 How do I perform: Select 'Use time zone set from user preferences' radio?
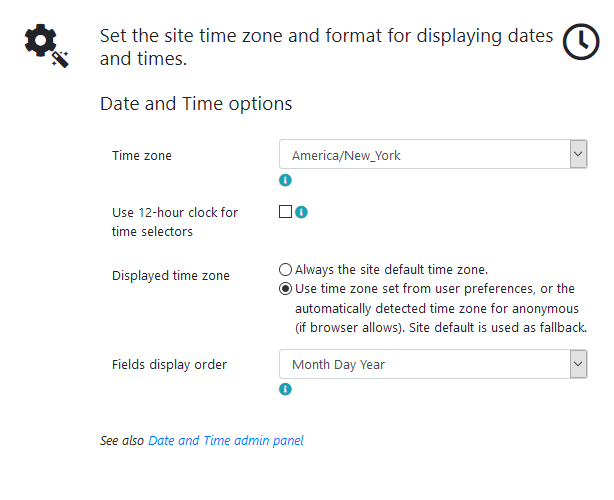click(x=286, y=289)
